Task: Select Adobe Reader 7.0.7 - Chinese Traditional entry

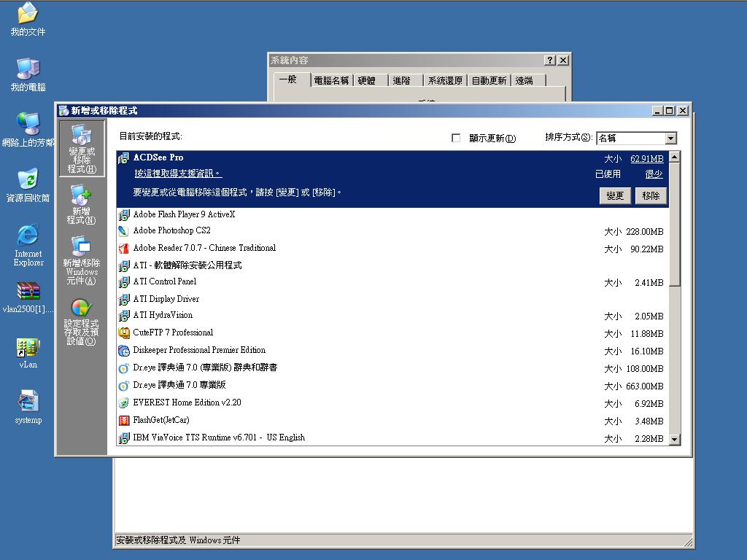Action: [204, 248]
